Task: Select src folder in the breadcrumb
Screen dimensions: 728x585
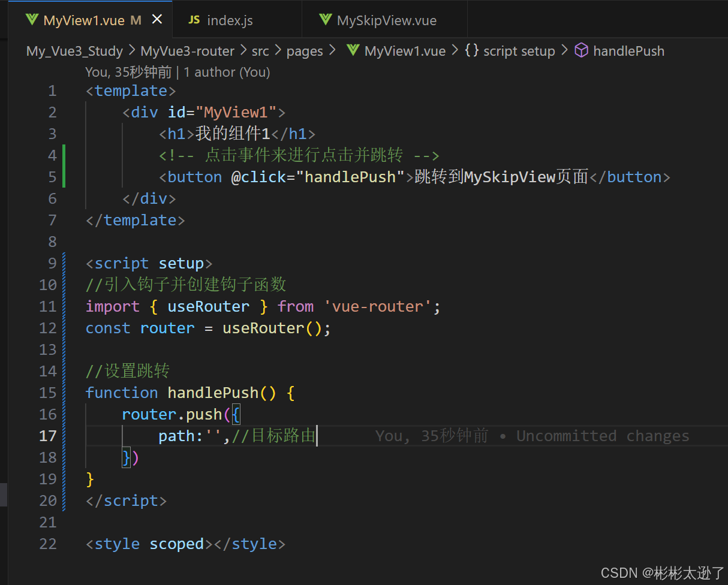Action: click(x=260, y=51)
